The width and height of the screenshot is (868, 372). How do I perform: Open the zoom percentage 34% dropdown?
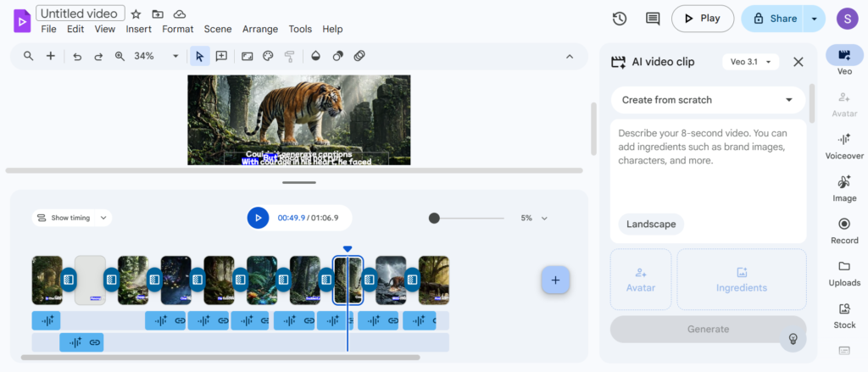(176, 56)
